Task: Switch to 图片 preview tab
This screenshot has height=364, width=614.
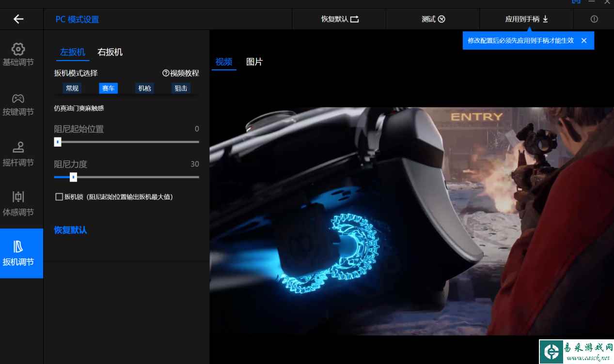Action: click(254, 62)
